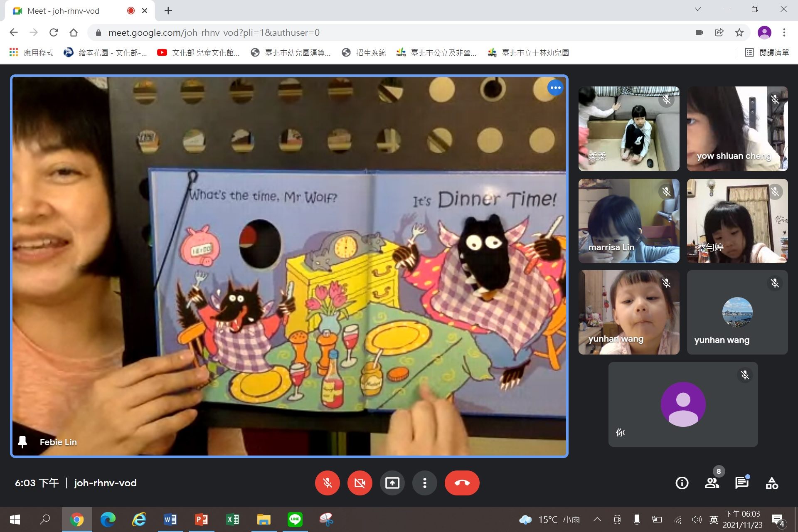Screen dimensions: 798x532
Task: Bookmark this page with the star
Action: pyautogui.click(x=739, y=32)
